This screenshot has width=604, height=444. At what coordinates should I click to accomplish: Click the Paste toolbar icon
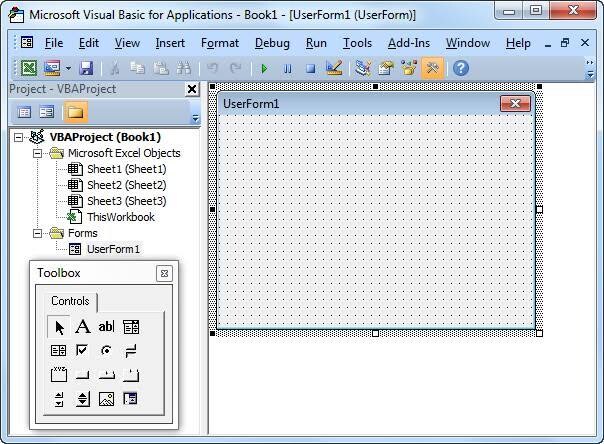(161, 69)
